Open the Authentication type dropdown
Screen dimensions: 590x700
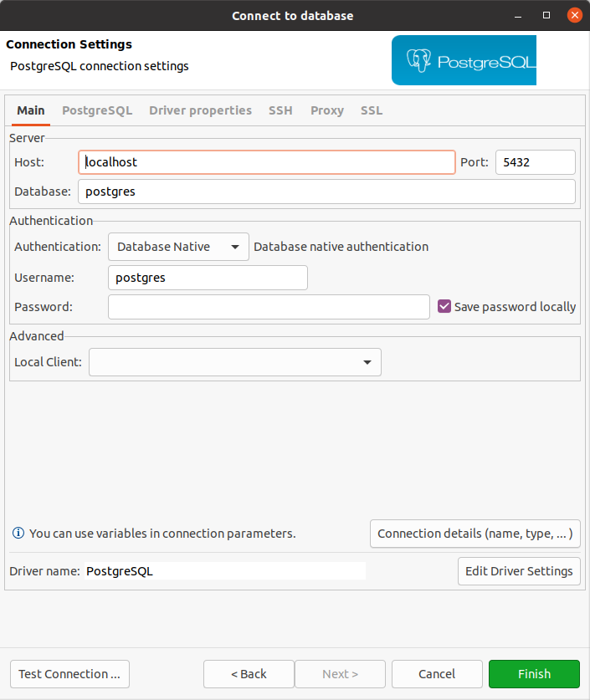[178, 247]
